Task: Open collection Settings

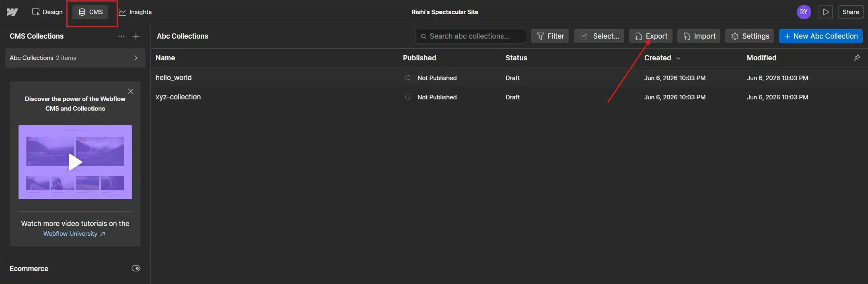Action: [x=749, y=36]
